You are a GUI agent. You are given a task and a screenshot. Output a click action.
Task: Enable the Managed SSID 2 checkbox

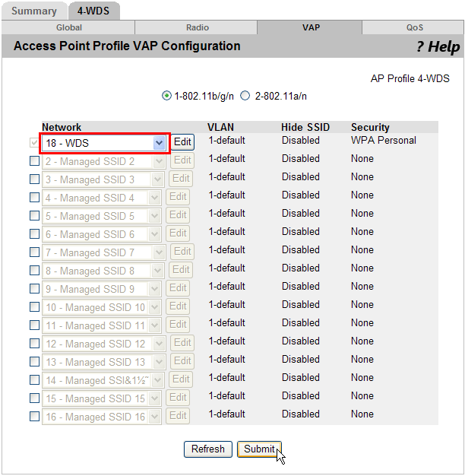tap(34, 161)
